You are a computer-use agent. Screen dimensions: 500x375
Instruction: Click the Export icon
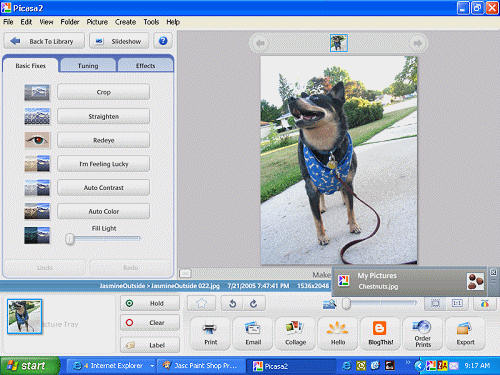[465, 334]
